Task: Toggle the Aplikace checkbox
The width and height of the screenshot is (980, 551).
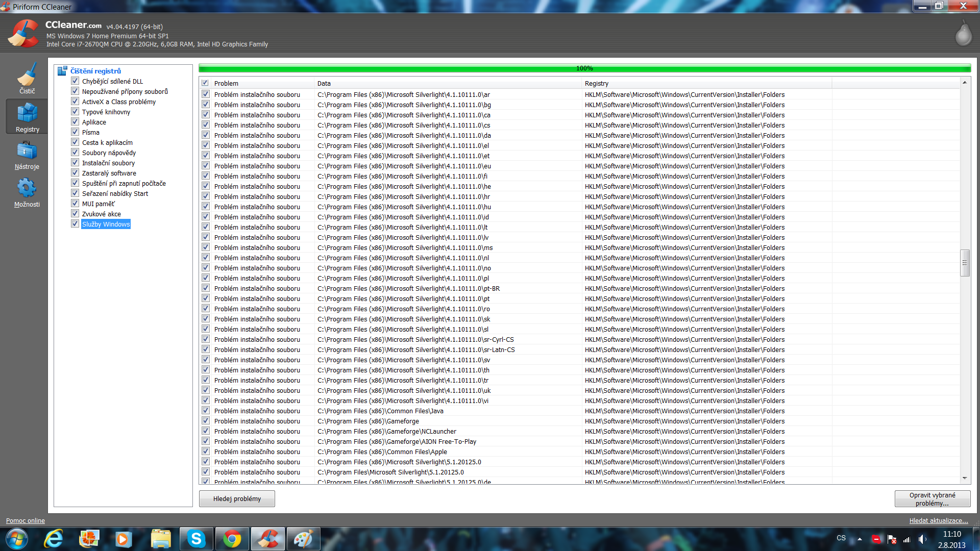Action: point(75,122)
